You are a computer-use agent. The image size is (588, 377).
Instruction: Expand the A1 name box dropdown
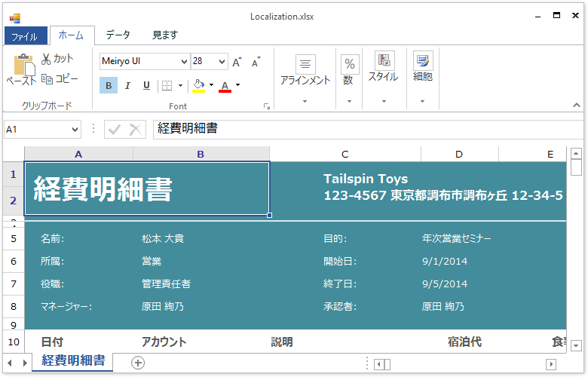[x=74, y=130]
